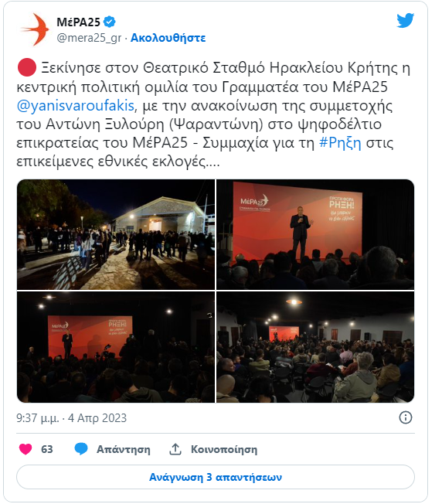Open the Twitter bird logo

405,21
